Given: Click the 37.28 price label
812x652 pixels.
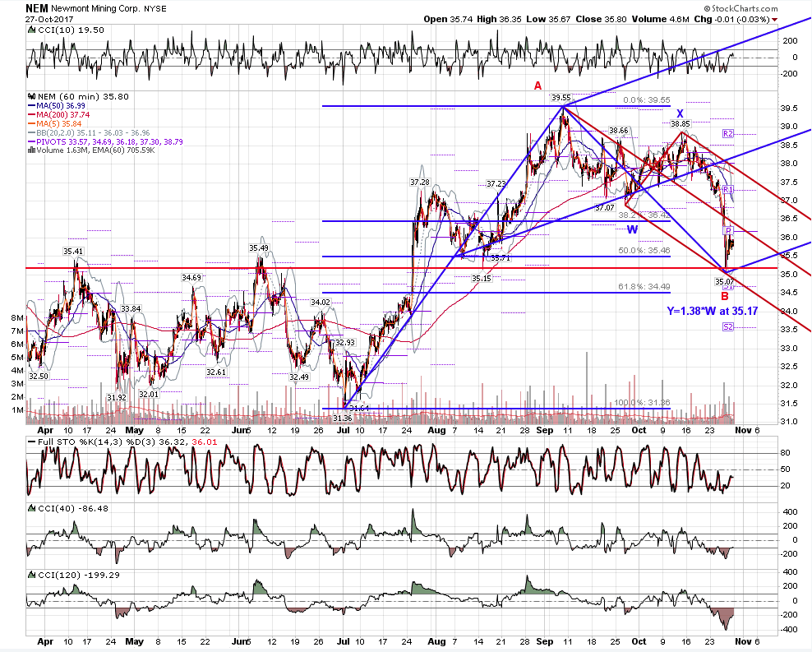Looking at the screenshot, I should 419,183.
